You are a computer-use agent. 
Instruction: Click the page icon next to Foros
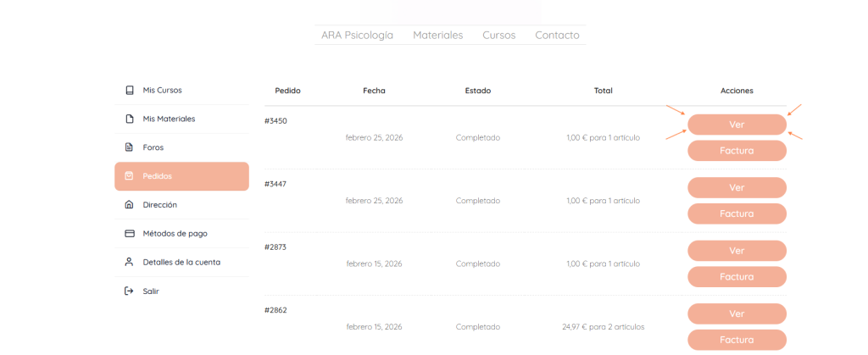click(129, 147)
